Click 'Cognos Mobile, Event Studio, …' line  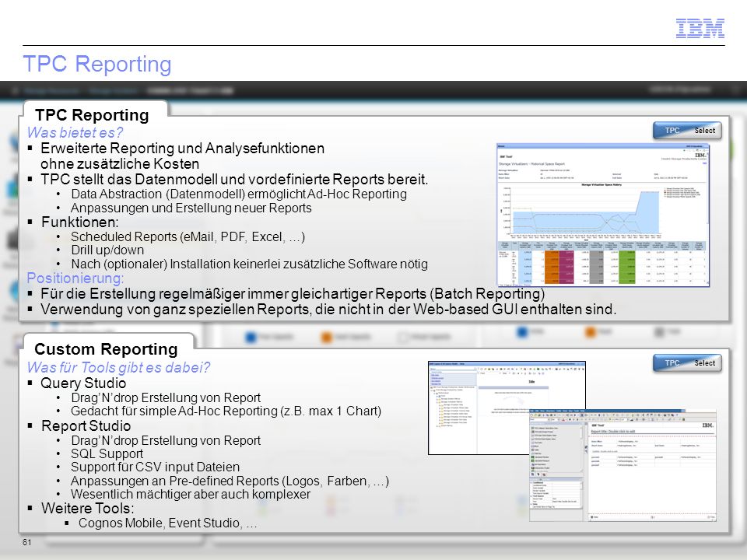pos(168,523)
